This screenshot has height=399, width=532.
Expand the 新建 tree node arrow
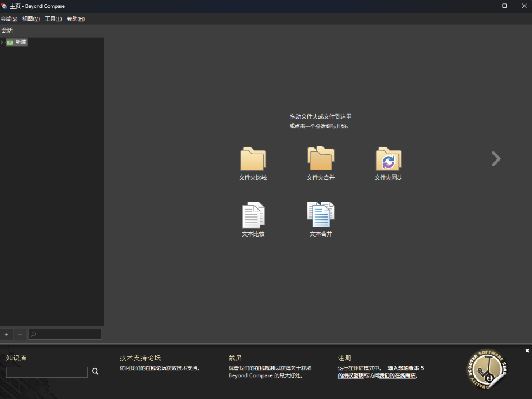2,42
